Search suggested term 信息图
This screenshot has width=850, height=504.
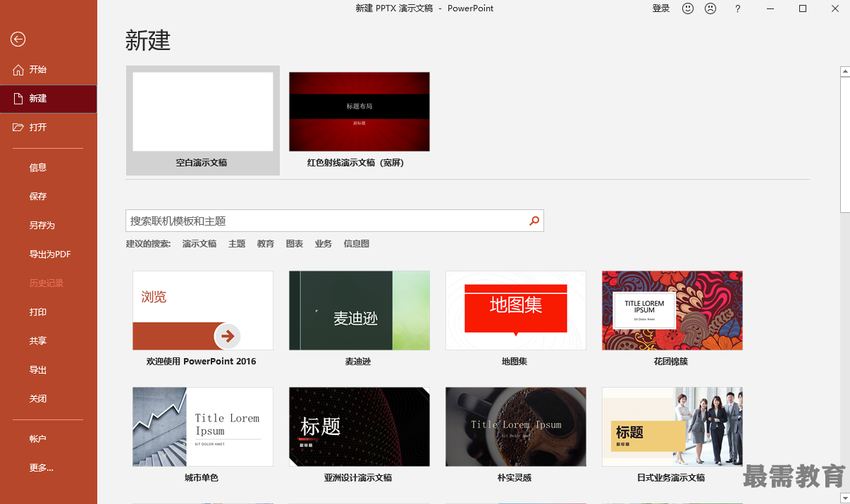357,244
